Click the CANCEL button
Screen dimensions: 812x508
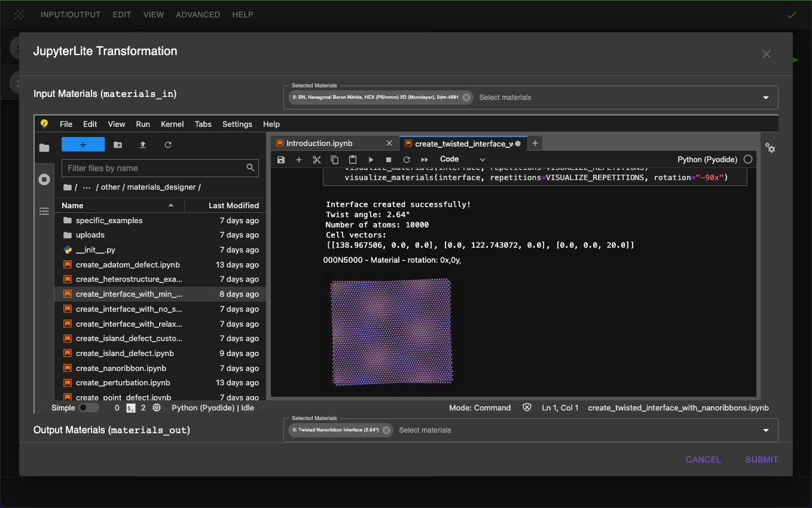coord(703,460)
